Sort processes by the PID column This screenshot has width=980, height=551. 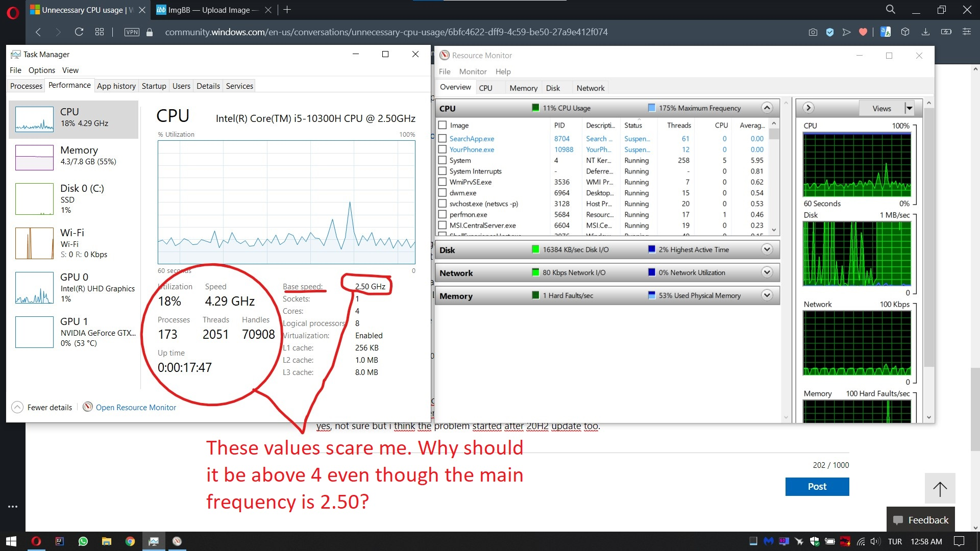559,125
